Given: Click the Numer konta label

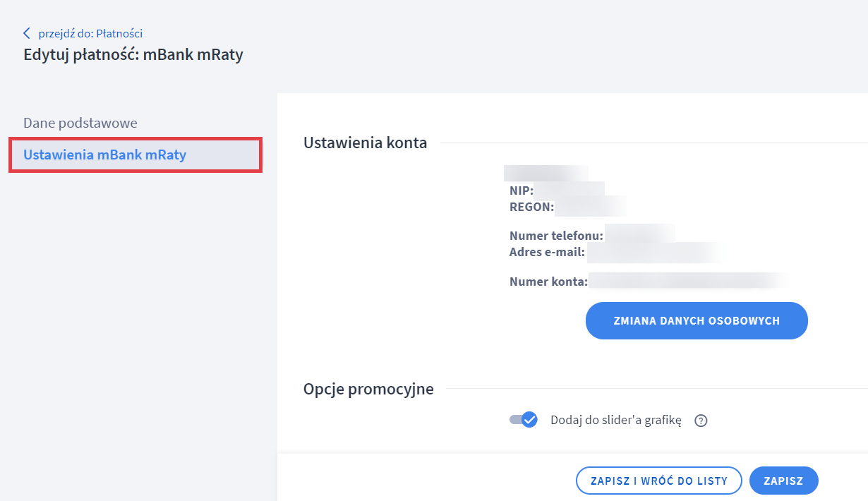Looking at the screenshot, I should point(548,282).
